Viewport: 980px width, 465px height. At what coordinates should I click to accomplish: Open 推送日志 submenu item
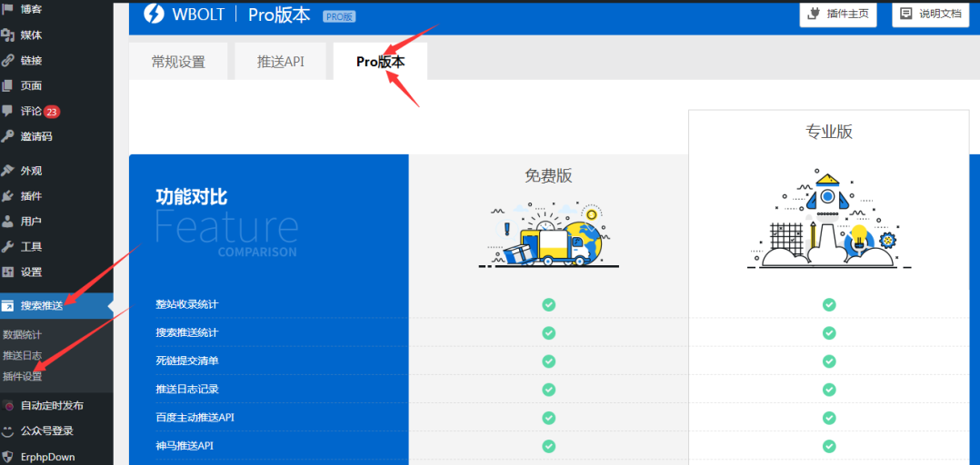pos(23,356)
